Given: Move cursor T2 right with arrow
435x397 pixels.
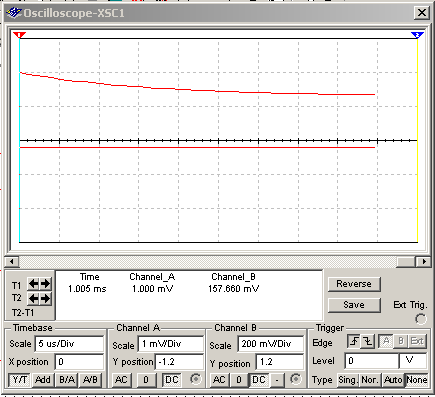Looking at the screenshot, I should [x=45, y=298].
